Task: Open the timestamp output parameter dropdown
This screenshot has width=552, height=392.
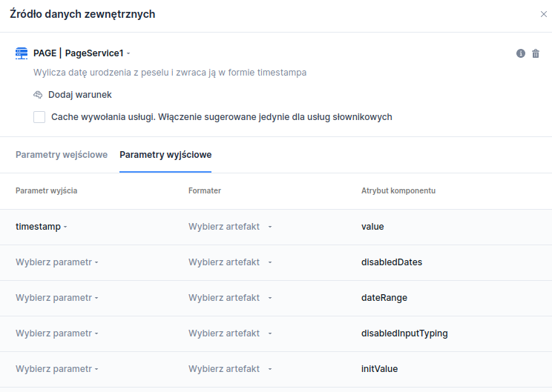Action: 41,227
